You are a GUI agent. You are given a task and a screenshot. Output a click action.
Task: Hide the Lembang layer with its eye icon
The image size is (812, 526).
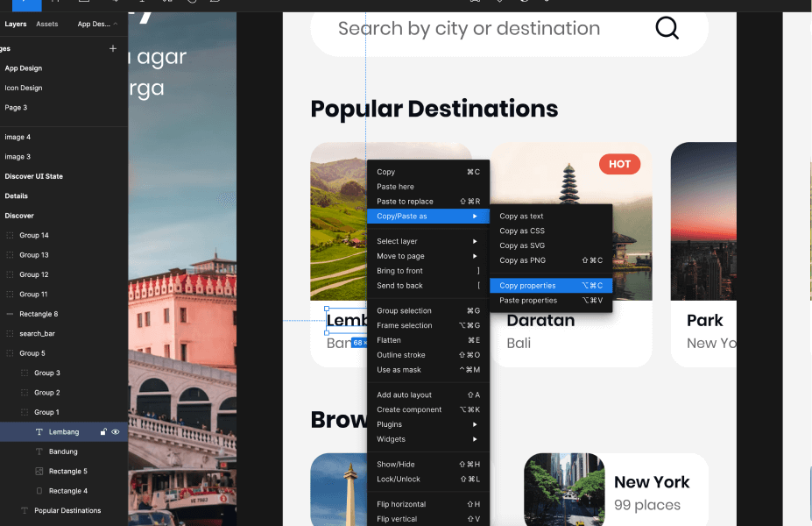[x=115, y=431]
